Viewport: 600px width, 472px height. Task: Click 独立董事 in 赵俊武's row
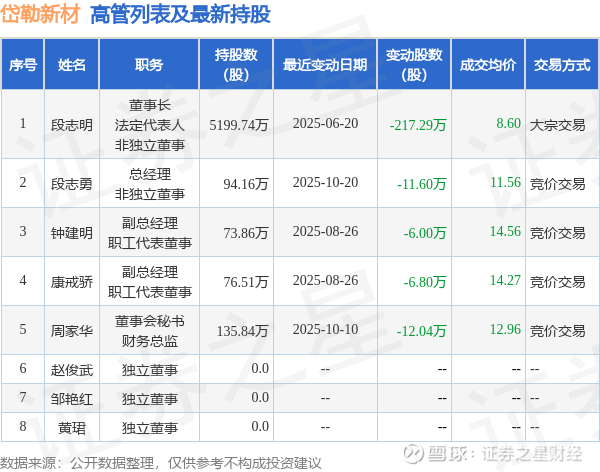[x=149, y=370]
